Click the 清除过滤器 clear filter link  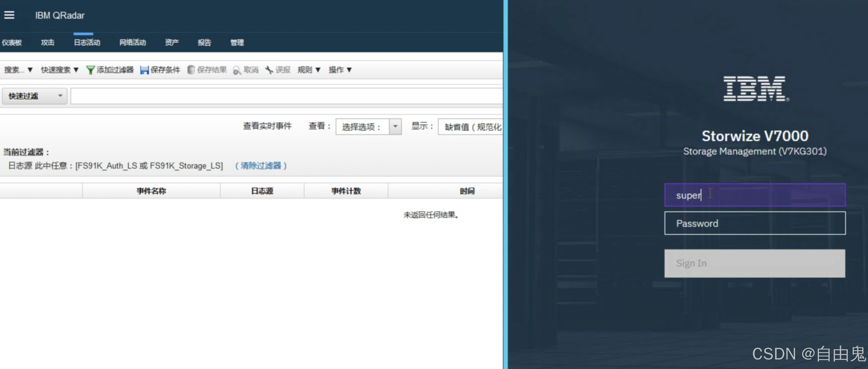[261, 165]
